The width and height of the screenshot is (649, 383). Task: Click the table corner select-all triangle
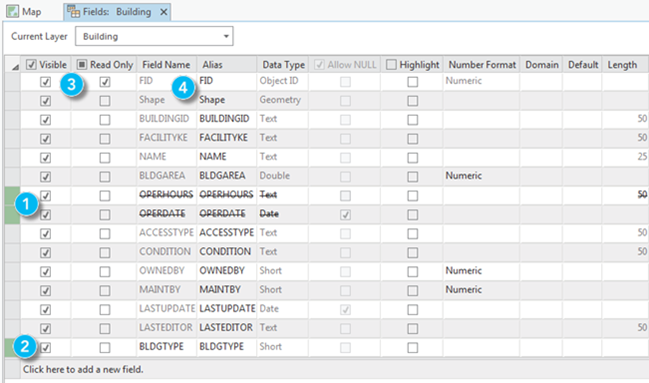(15, 67)
